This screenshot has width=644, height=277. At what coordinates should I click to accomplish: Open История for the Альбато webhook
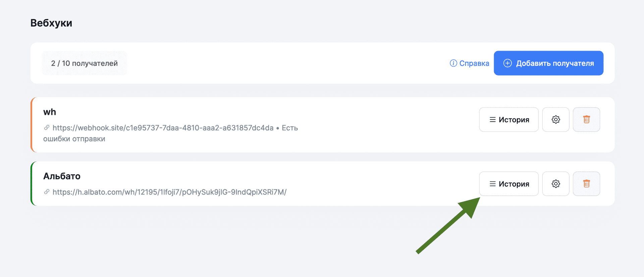coord(509,184)
